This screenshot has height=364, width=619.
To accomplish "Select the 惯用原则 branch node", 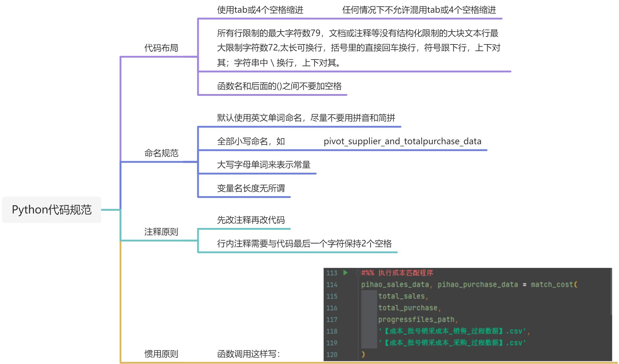I will coord(161,353).
